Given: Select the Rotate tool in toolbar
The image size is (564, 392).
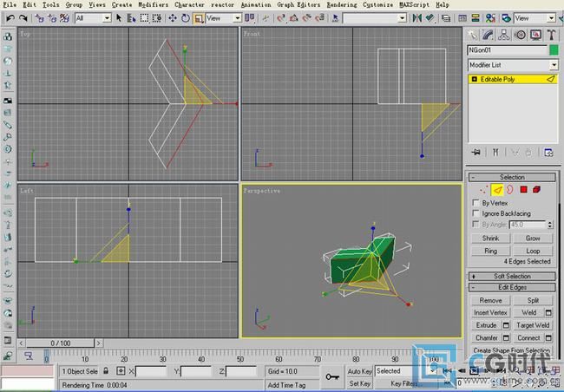Looking at the screenshot, I should [x=186, y=18].
